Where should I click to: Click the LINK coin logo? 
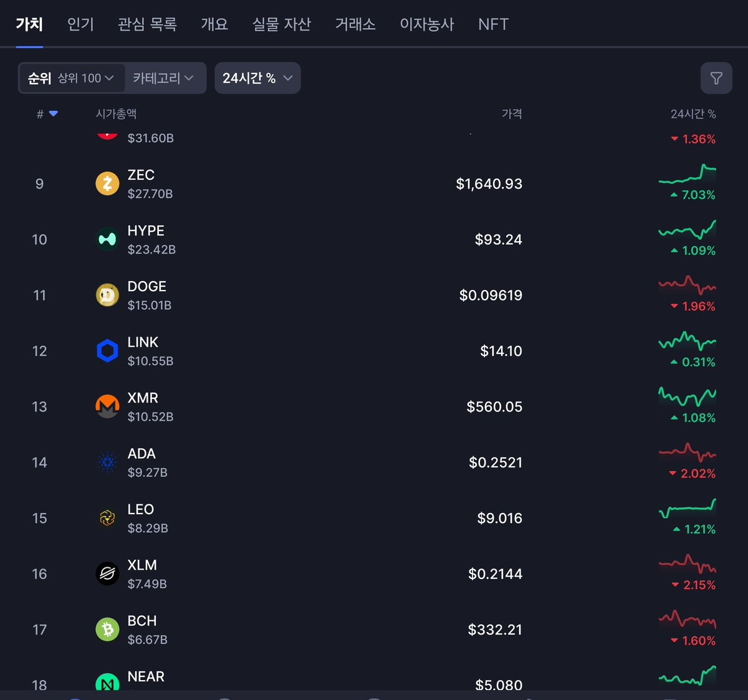(107, 351)
